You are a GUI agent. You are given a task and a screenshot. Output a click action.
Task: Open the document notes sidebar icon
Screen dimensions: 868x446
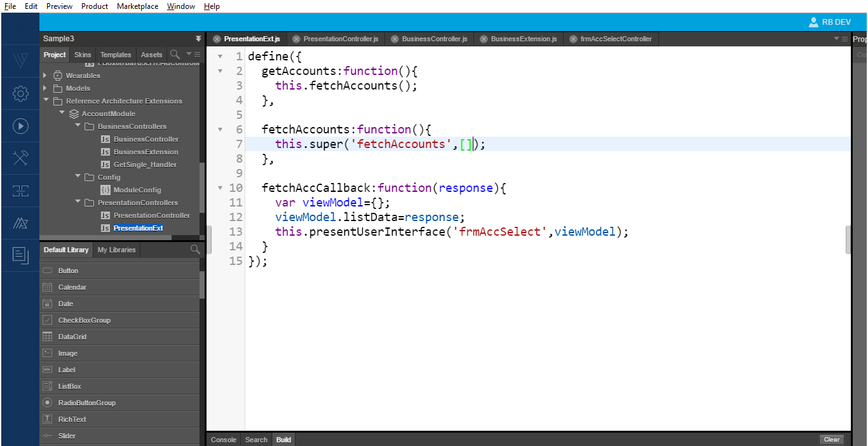point(20,255)
